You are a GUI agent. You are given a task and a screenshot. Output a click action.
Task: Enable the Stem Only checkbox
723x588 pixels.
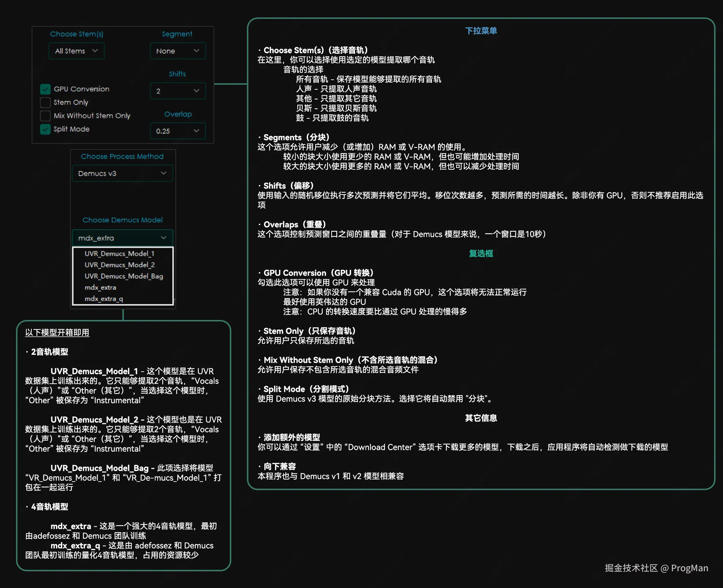pos(45,102)
